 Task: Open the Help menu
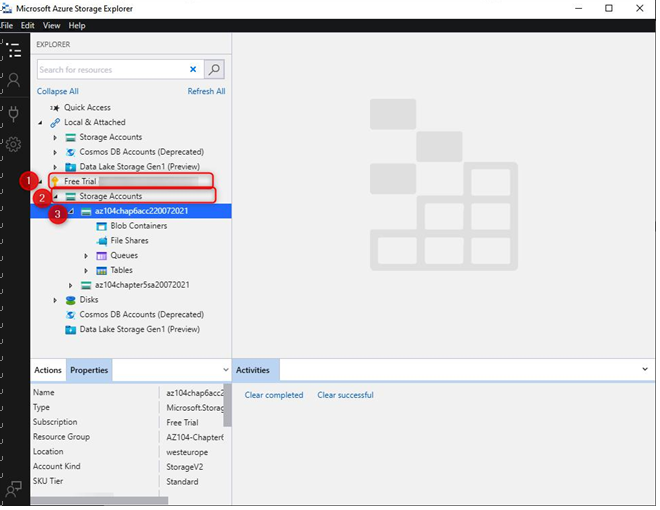pyautogui.click(x=77, y=26)
